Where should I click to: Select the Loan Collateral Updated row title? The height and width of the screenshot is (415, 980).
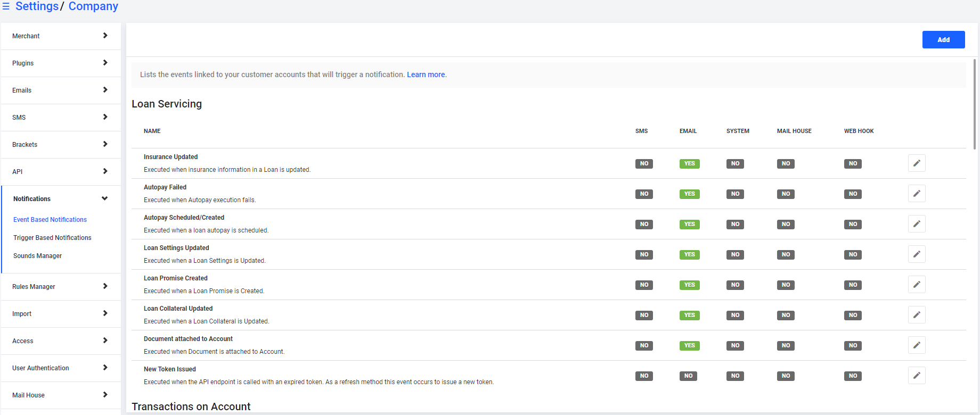coord(178,309)
